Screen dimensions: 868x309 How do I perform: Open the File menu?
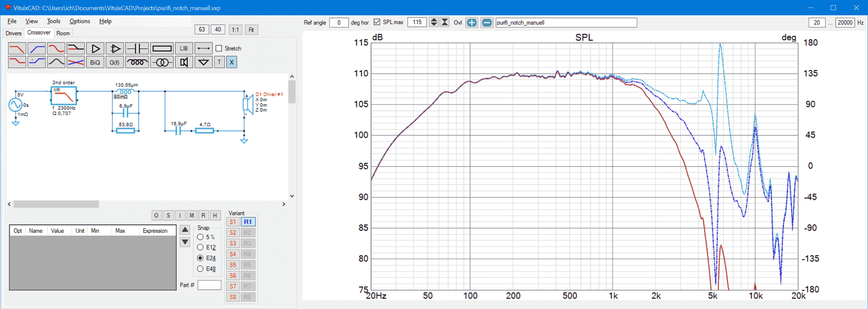12,21
